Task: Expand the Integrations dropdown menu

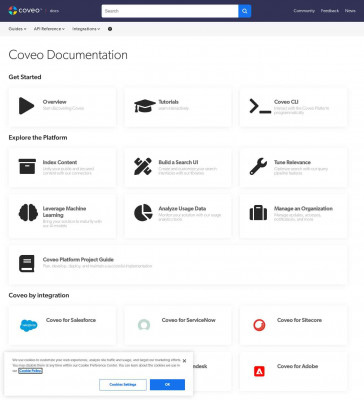Action: point(86,29)
